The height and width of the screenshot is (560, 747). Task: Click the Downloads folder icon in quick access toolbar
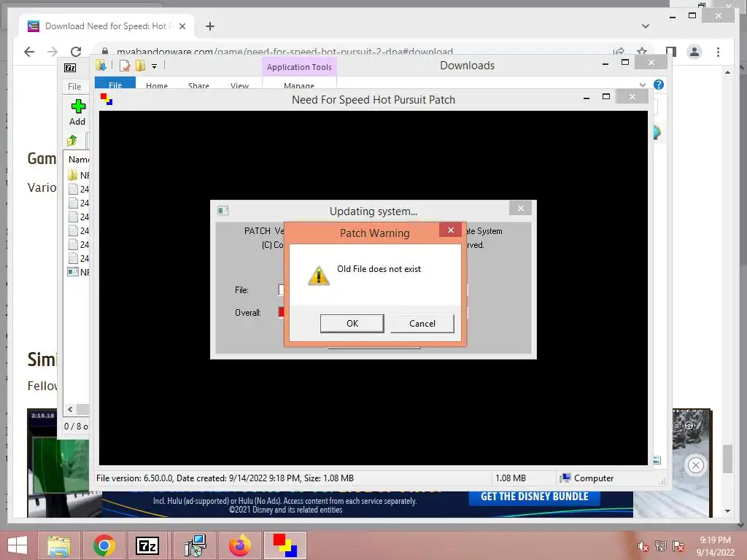(101, 66)
